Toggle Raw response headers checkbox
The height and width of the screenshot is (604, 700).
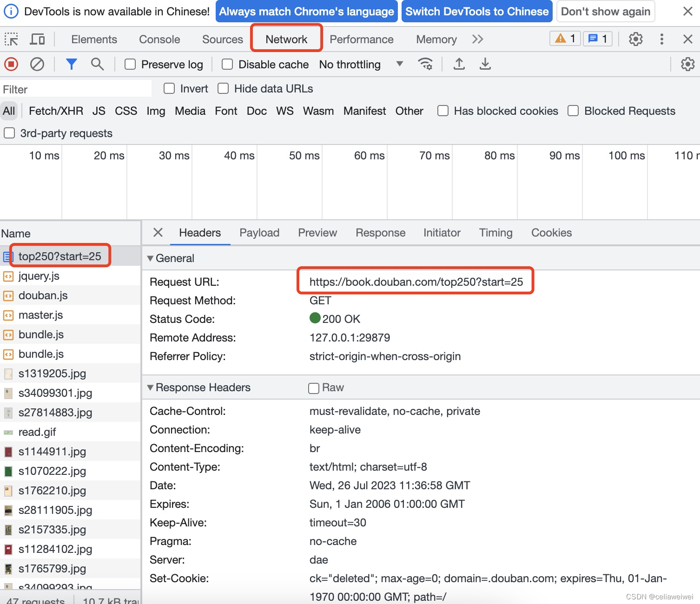pyautogui.click(x=314, y=388)
